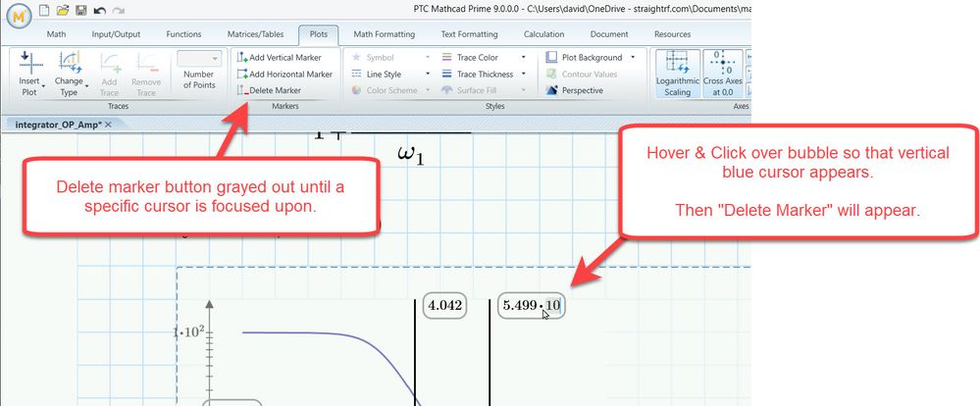This screenshot has height=406, width=980.
Task: Open a file using the folder icon
Action: point(62,10)
